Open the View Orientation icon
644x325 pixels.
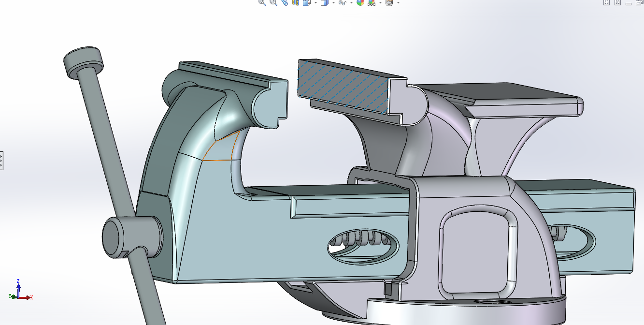[306, 2]
